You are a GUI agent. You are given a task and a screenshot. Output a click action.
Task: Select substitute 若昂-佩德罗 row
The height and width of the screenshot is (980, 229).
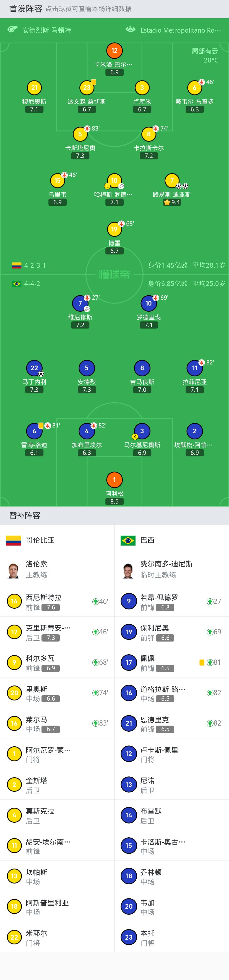pyautogui.click(x=172, y=601)
